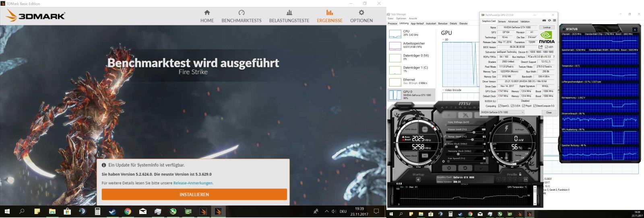This screenshot has height=218, width=644.
Task: Go to the 3DMark Home tab
Action: pos(207,16)
